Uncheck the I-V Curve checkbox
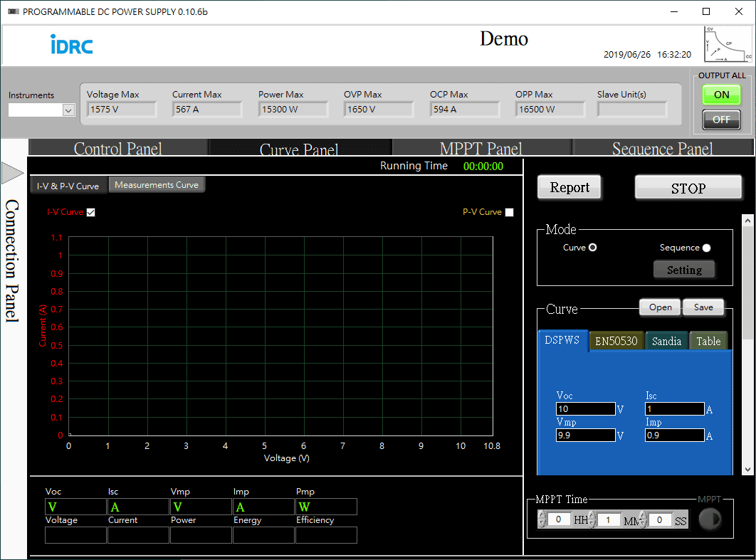The image size is (756, 560). (90, 212)
